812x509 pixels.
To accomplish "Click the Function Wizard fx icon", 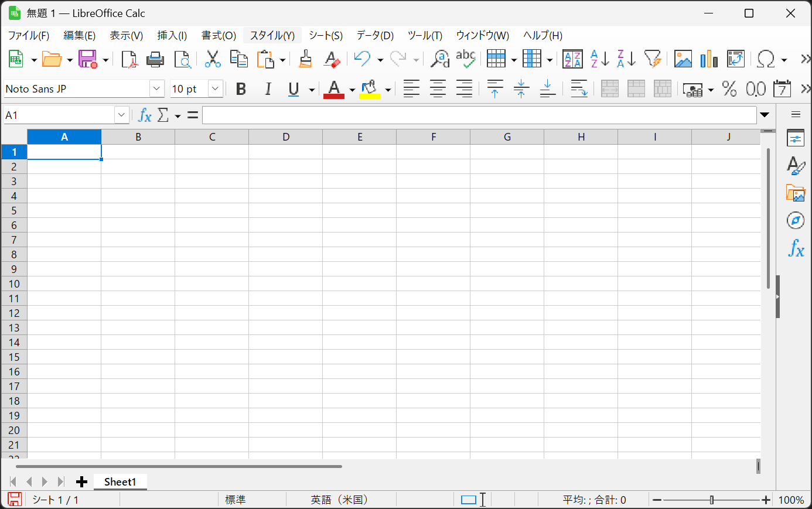I will click(145, 115).
